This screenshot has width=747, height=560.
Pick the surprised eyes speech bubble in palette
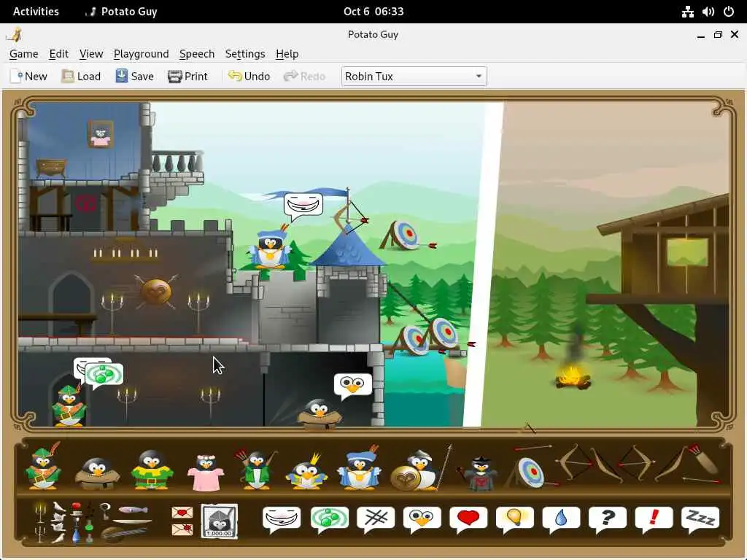[422, 519]
